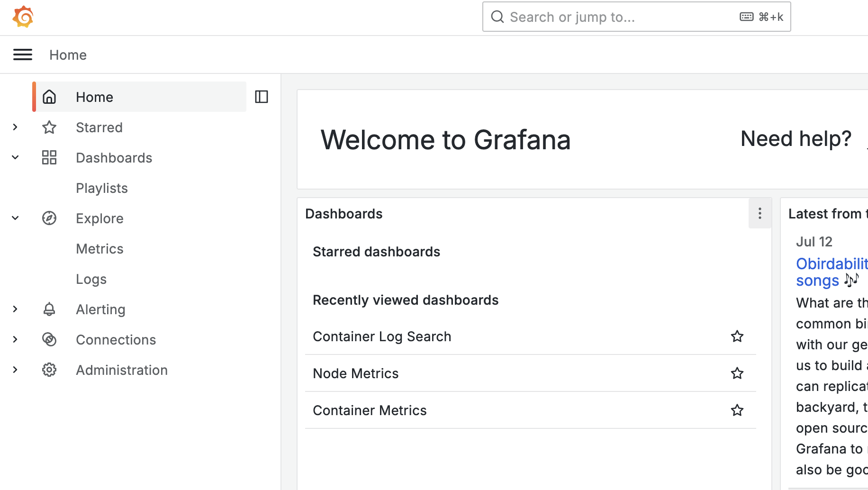Star the Container Metrics dashboard
Screen dimensions: 868x490
737,410
